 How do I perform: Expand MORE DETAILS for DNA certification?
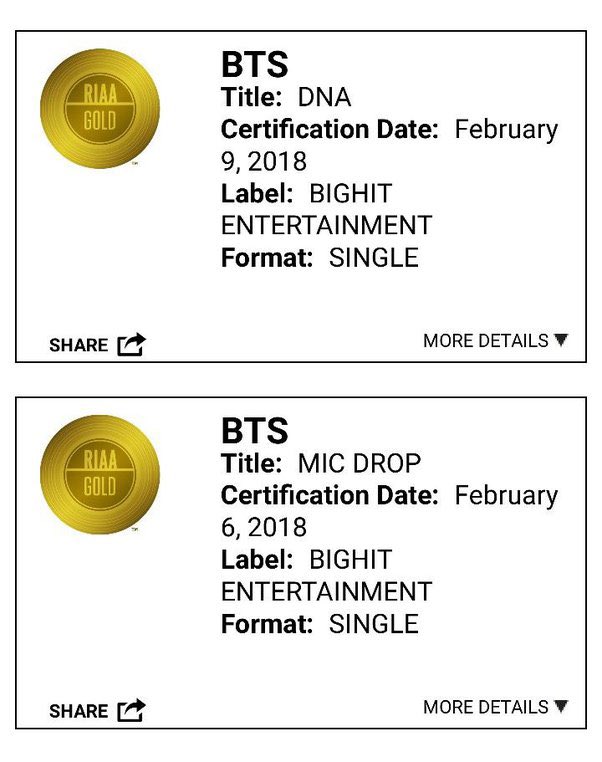(495, 341)
